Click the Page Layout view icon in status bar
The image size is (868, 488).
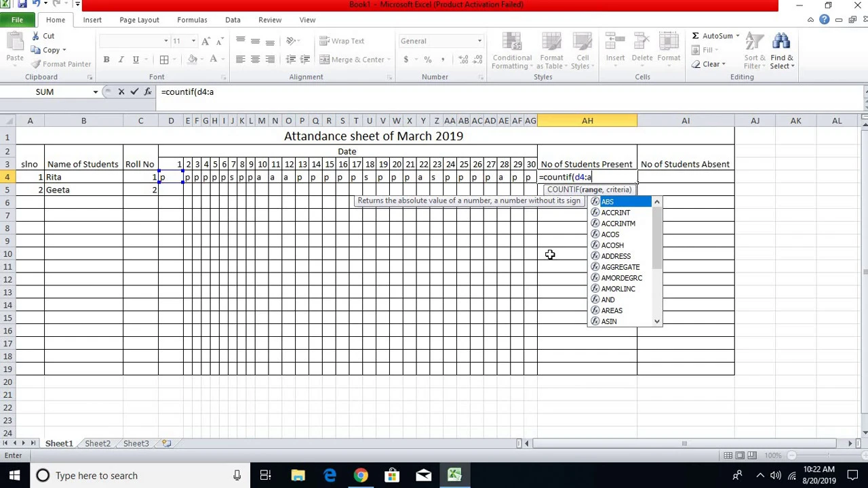tap(740, 455)
